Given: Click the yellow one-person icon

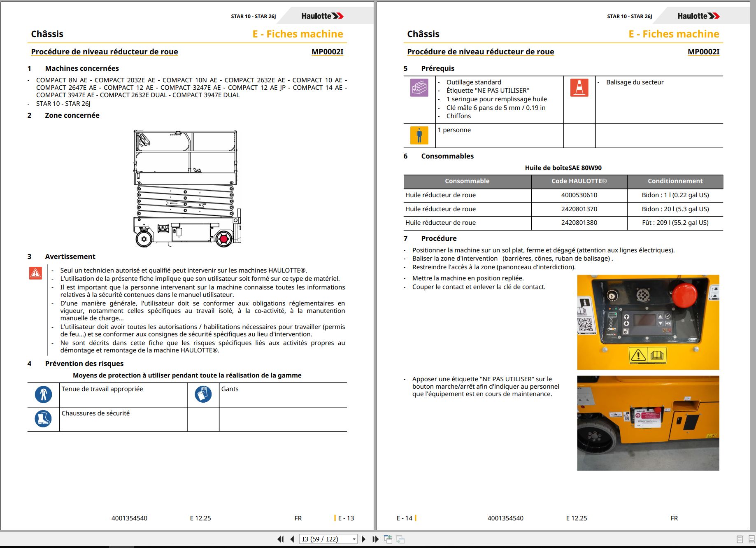Looking at the screenshot, I should [x=419, y=135].
